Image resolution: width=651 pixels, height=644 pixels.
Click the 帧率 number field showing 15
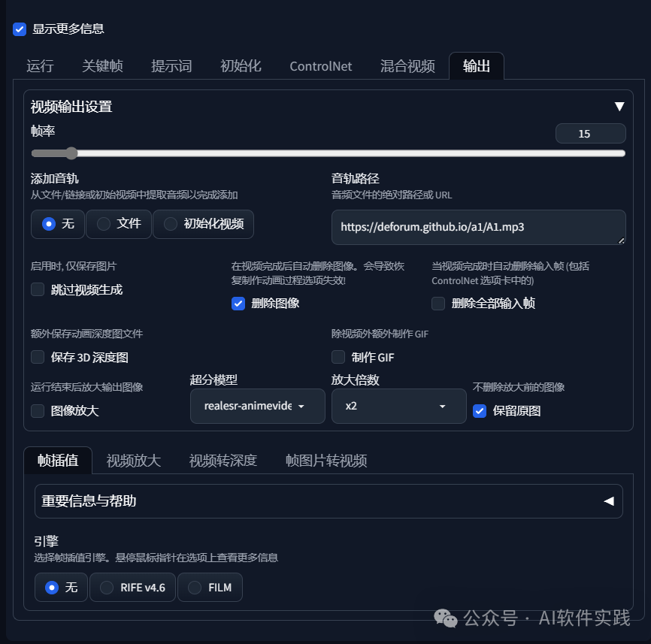pos(590,134)
